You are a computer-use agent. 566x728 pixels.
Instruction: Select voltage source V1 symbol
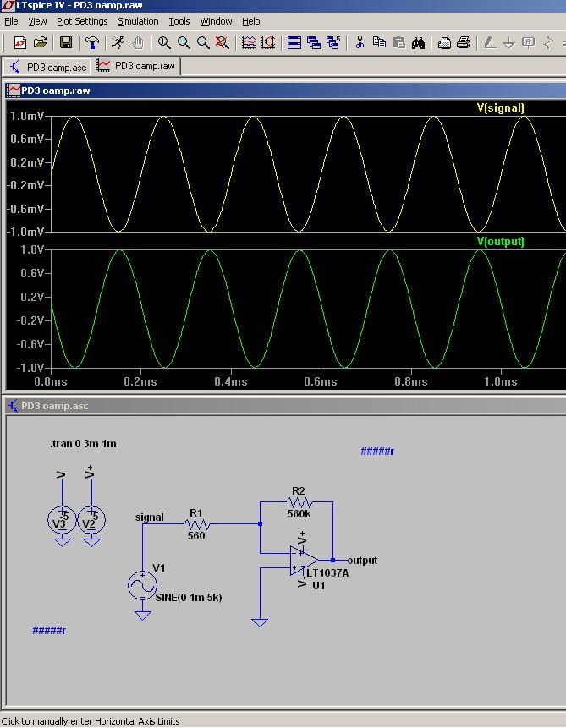point(143,585)
